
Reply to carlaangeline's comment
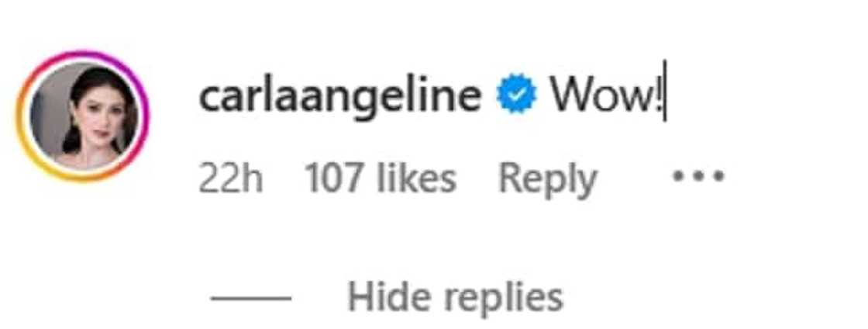[547, 179]
